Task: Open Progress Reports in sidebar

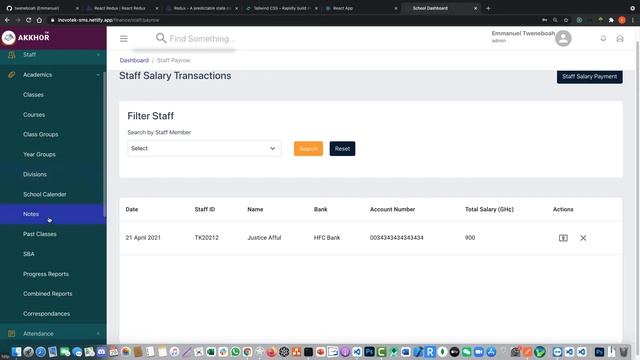Action: 46,274
